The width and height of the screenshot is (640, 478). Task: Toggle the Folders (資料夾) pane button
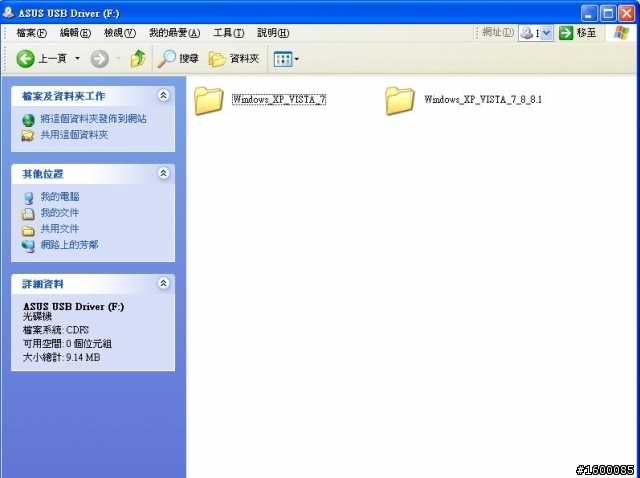[x=234, y=59]
